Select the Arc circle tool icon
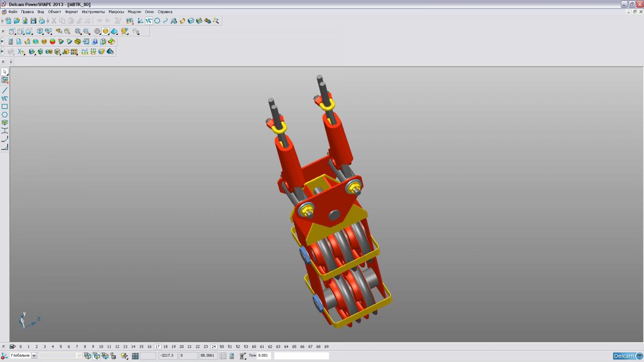Viewport: 644px width, 362px height. tap(157, 20)
